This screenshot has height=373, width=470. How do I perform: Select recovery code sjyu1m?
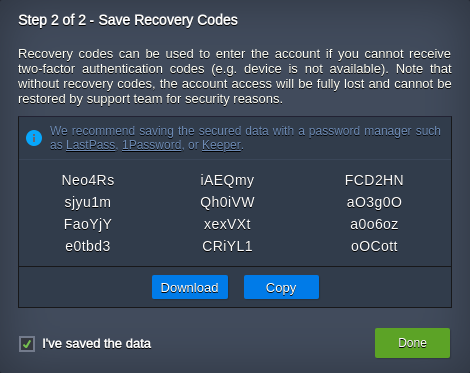pos(88,202)
